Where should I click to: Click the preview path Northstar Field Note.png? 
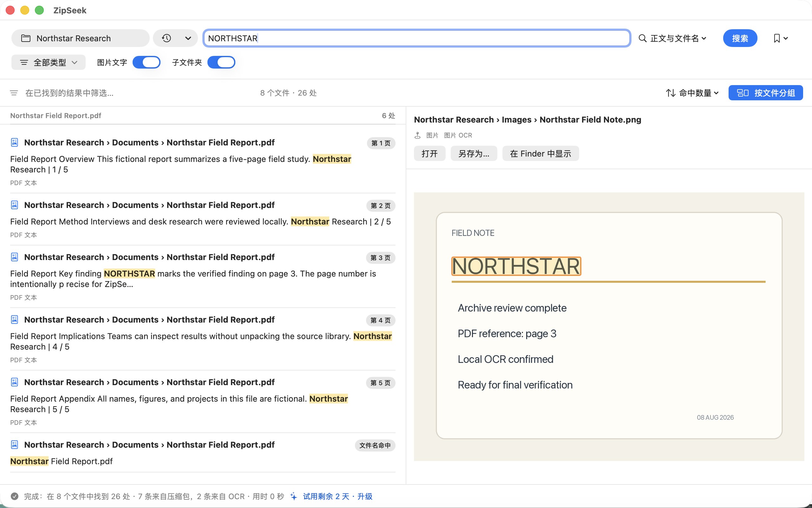tap(590, 120)
